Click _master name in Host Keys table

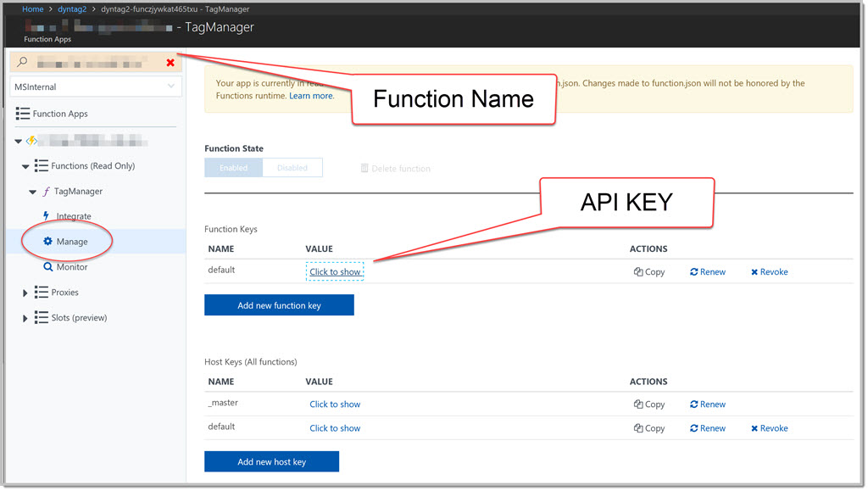(223, 403)
